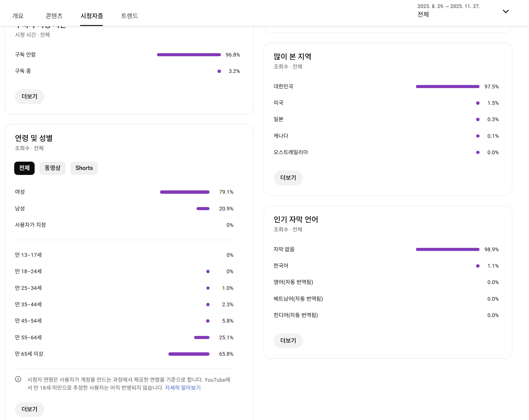Click the 만 65세 이상 bar

(189, 354)
